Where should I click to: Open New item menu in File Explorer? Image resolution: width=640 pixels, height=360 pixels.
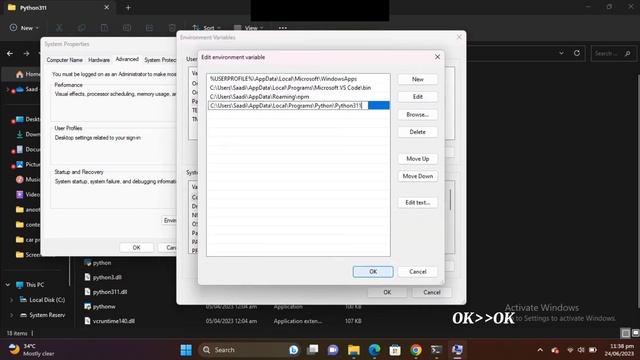point(24,28)
